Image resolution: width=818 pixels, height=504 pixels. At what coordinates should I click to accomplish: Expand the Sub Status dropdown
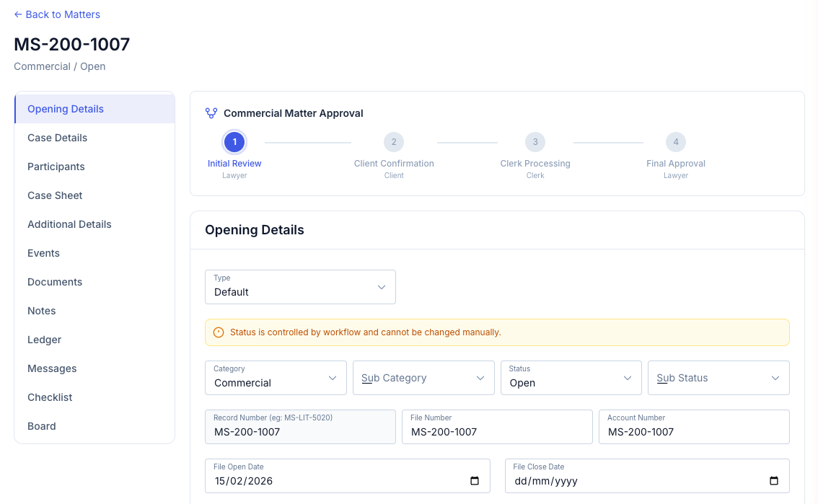(x=718, y=378)
